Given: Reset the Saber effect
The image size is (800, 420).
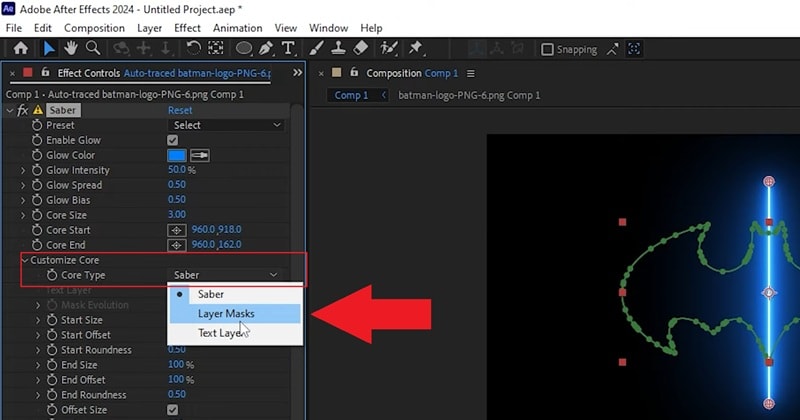Looking at the screenshot, I should pos(180,110).
